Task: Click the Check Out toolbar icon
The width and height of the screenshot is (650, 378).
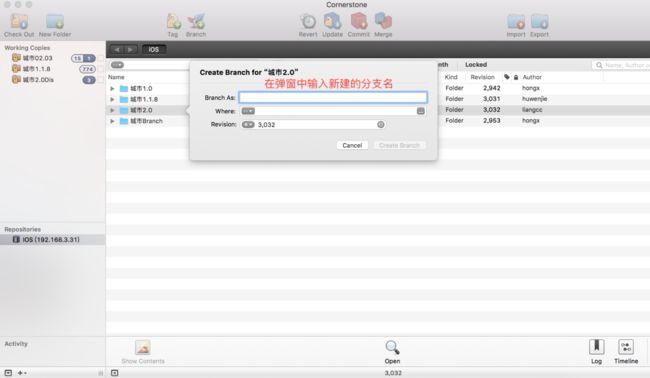Action: pos(19,21)
